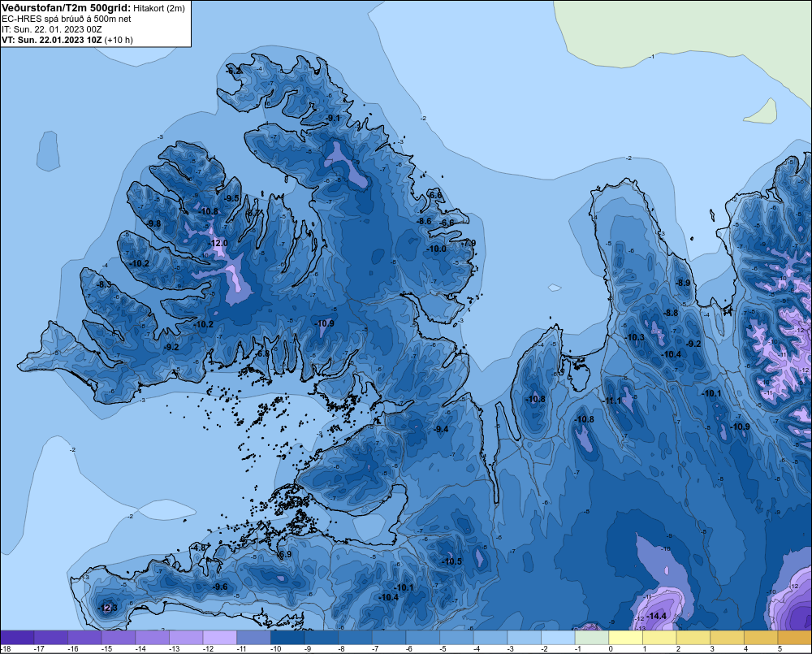This screenshot has width=812, height=654.
Task: Click the -7.9 temperature label
Action: tap(469, 243)
